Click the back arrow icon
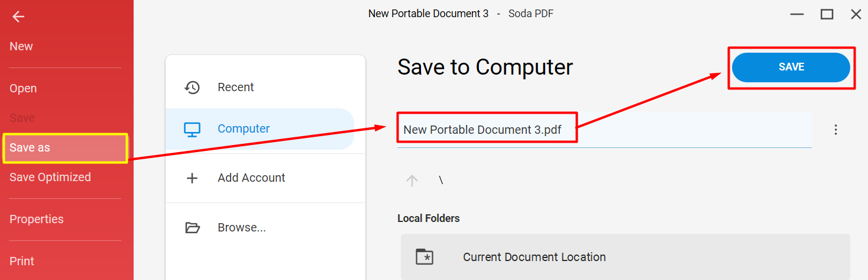This screenshot has height=280, width=868. pyautogui.click(x=18, y=17)
